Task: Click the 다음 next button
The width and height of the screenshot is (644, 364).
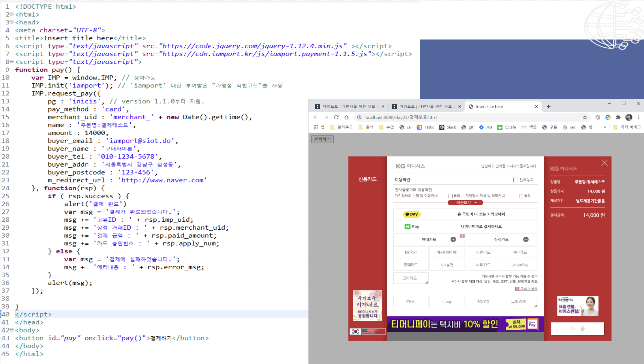Action: click(578, 328)
